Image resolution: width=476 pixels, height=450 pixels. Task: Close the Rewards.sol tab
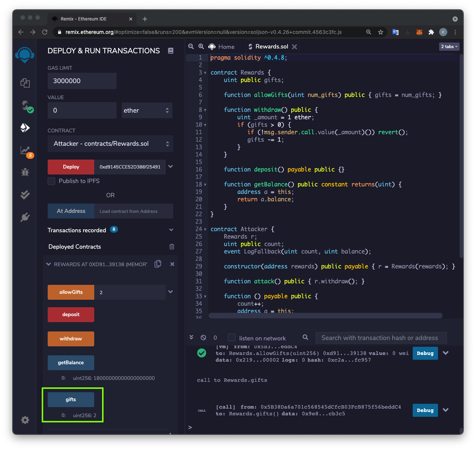click(x=295, y=47)
